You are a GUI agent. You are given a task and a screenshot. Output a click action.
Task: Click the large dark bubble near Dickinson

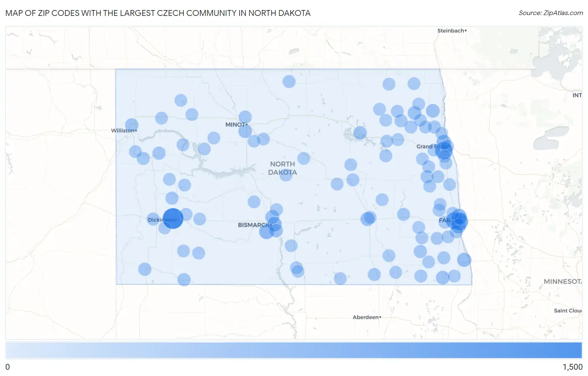(x=173, y=218)
